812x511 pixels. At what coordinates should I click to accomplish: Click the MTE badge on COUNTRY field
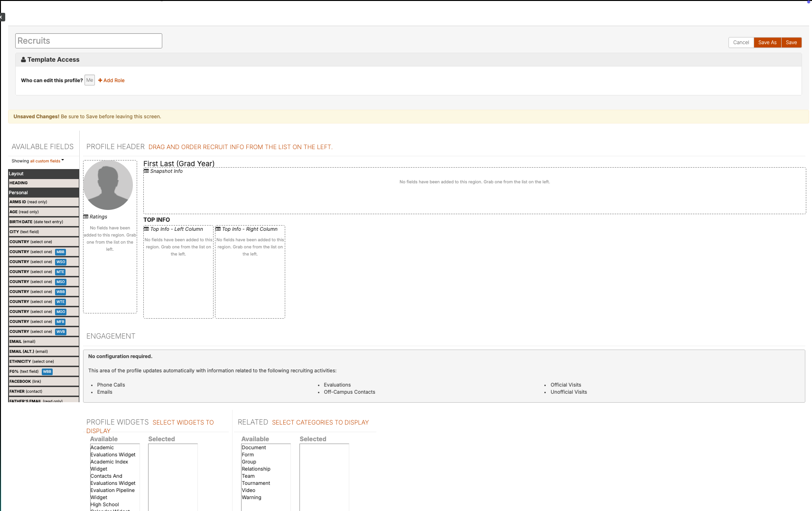(x=60, y=272)
